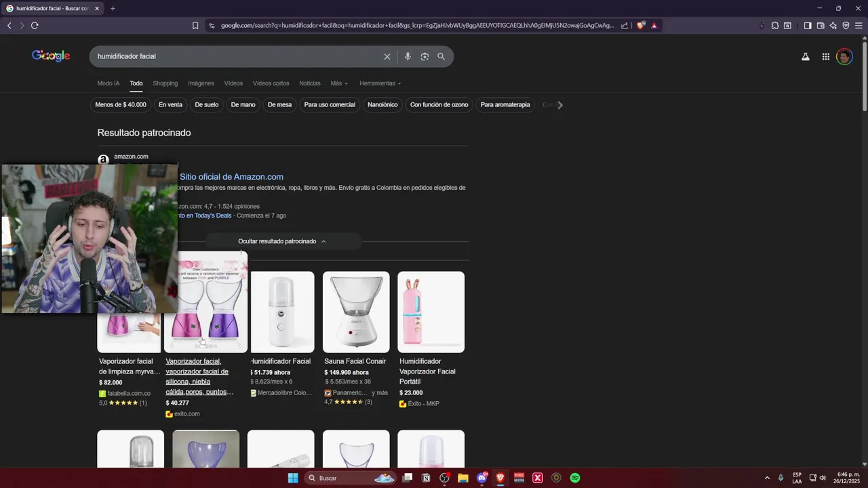
Task: Open the Más dropdown in search tabs
Action: [339, 83]
